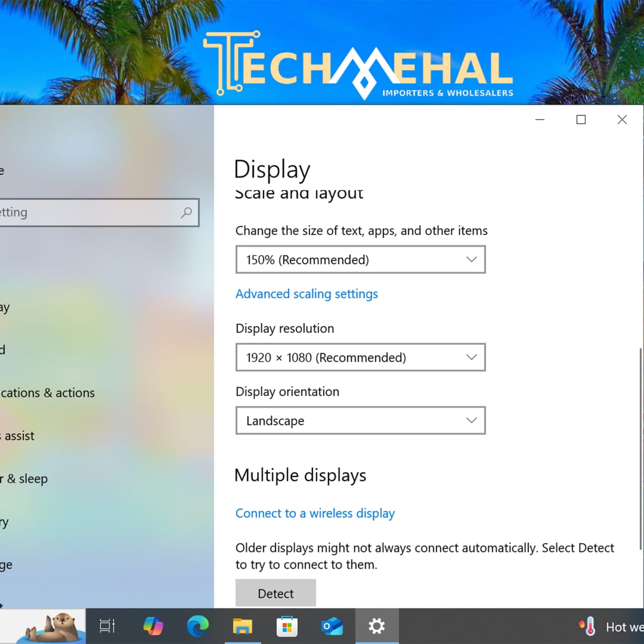Screen dimensions: 644x644
Task: Open Advanced scaling settings link
Action: click(307, 294)
